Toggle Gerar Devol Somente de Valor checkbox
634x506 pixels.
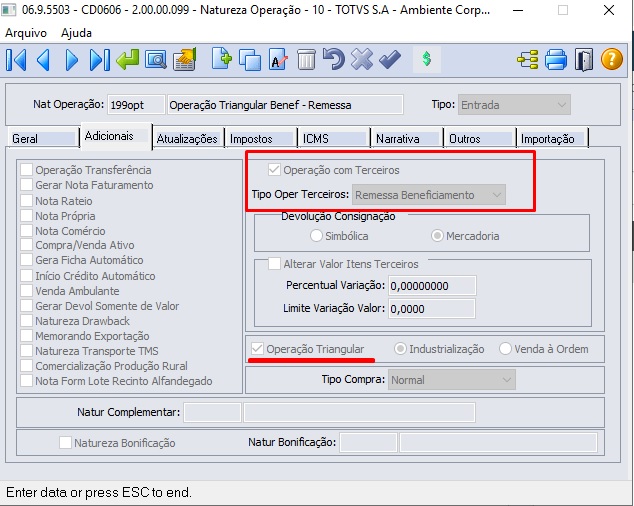tap(27, 305)
